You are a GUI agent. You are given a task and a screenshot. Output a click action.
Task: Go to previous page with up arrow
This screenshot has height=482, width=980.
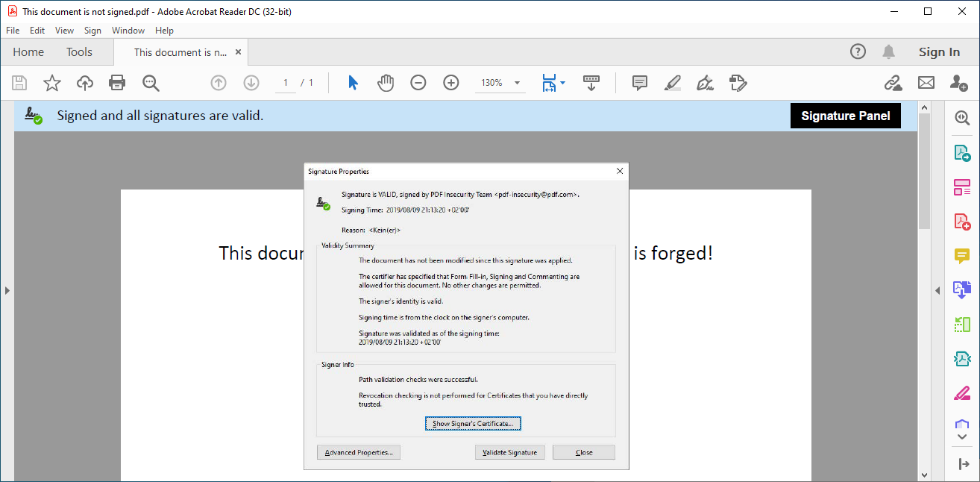pos(219,83)
